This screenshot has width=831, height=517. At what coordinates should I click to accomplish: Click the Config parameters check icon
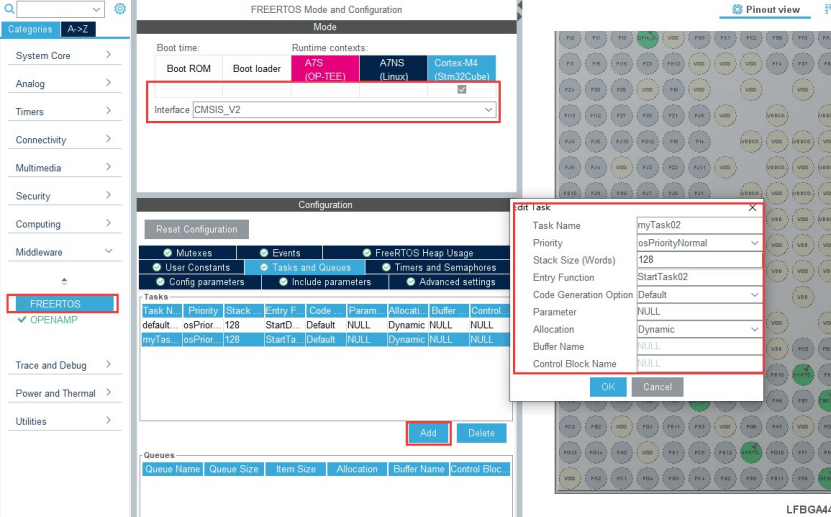[160, 282]
